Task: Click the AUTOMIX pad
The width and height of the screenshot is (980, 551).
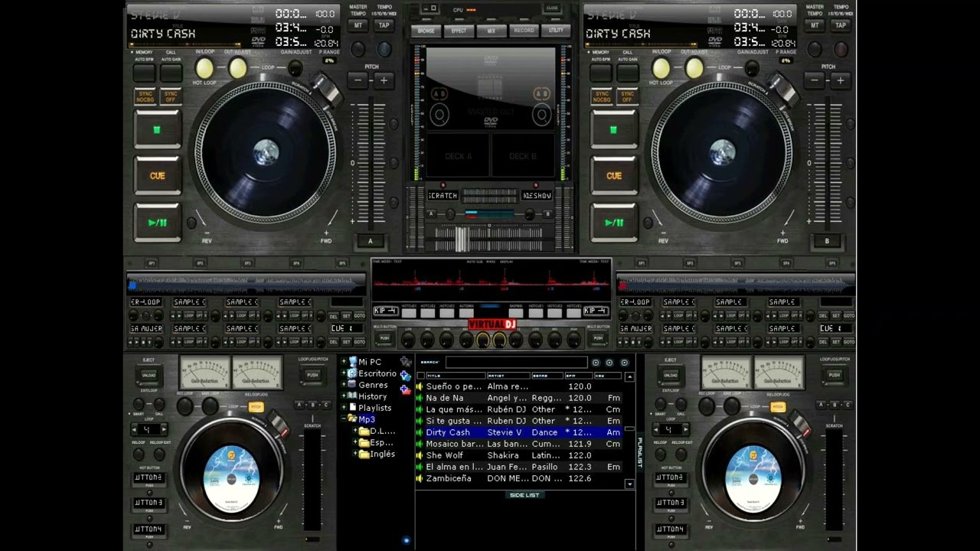Action: click(x=466, y=312)
